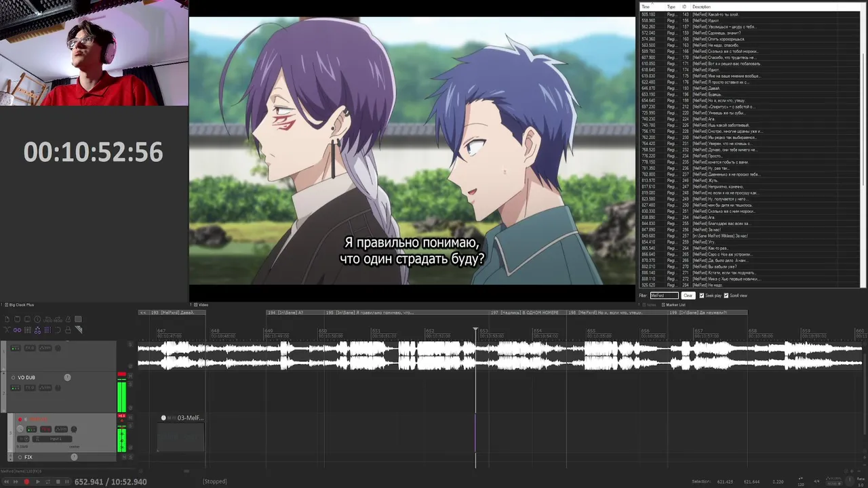868x488 pixels.
Task: Click the VO DUB track name
Action: tap(26, 378)
